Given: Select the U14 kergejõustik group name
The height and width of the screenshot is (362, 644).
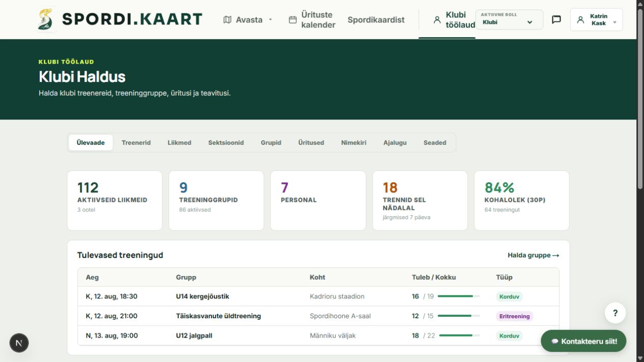Looking at the screenshot, I should point(203,296).
